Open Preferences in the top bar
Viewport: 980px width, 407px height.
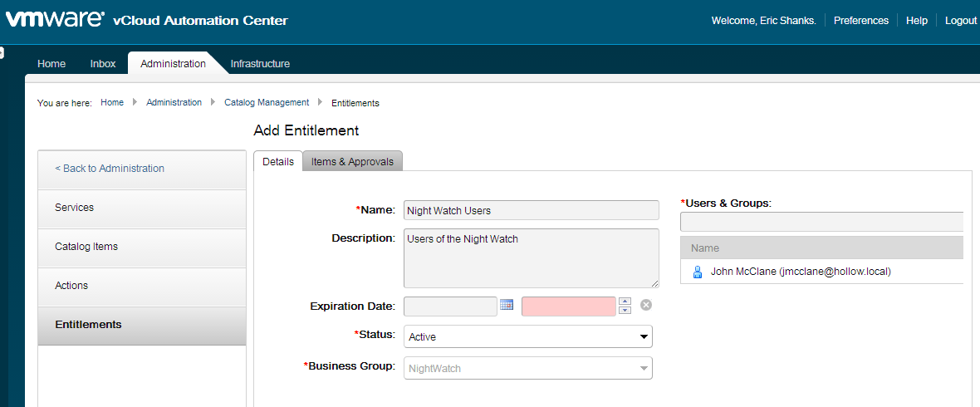(860, 21)
